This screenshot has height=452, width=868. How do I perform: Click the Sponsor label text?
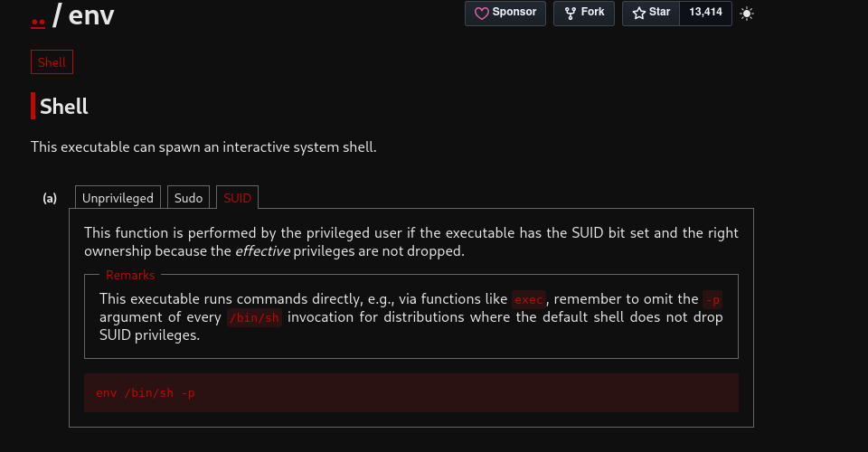click(x=514, y=12)
